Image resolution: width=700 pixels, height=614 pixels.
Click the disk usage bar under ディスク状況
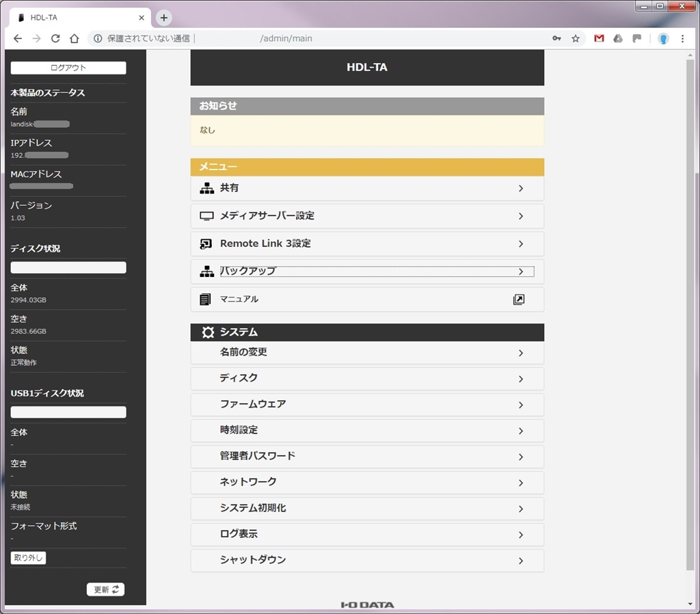point(68,267)
